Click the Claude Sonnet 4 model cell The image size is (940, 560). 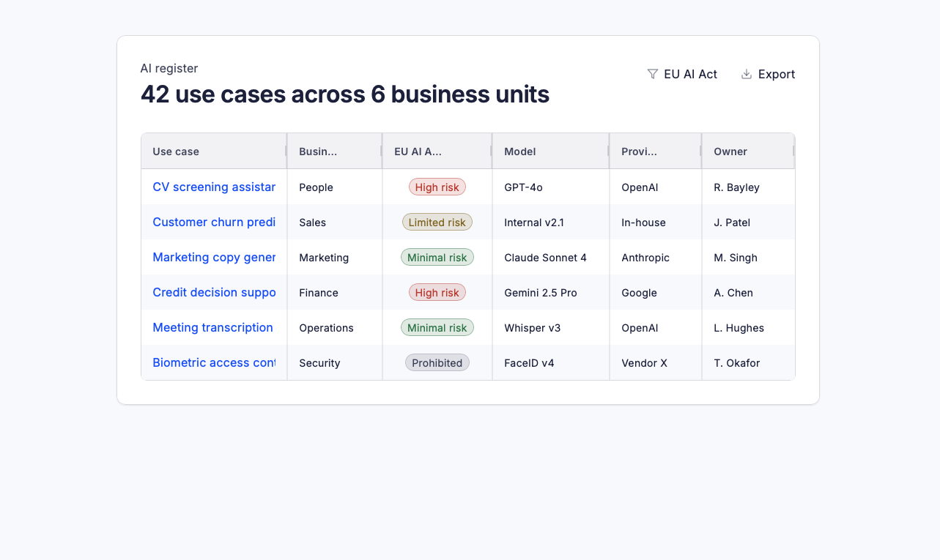551,257
